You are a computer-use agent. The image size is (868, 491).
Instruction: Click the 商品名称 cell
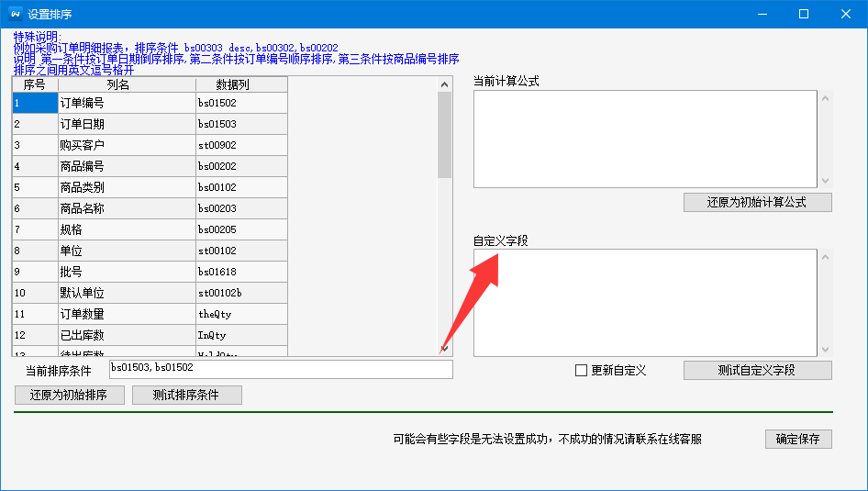click(x=126, y=209)
